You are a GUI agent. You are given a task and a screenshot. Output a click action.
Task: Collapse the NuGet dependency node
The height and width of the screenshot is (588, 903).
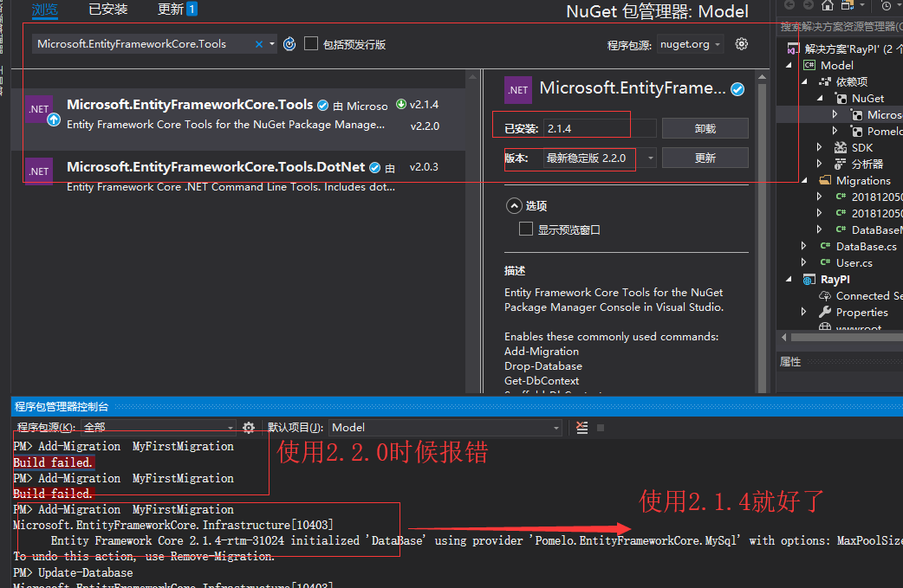[x=820, y=99]
